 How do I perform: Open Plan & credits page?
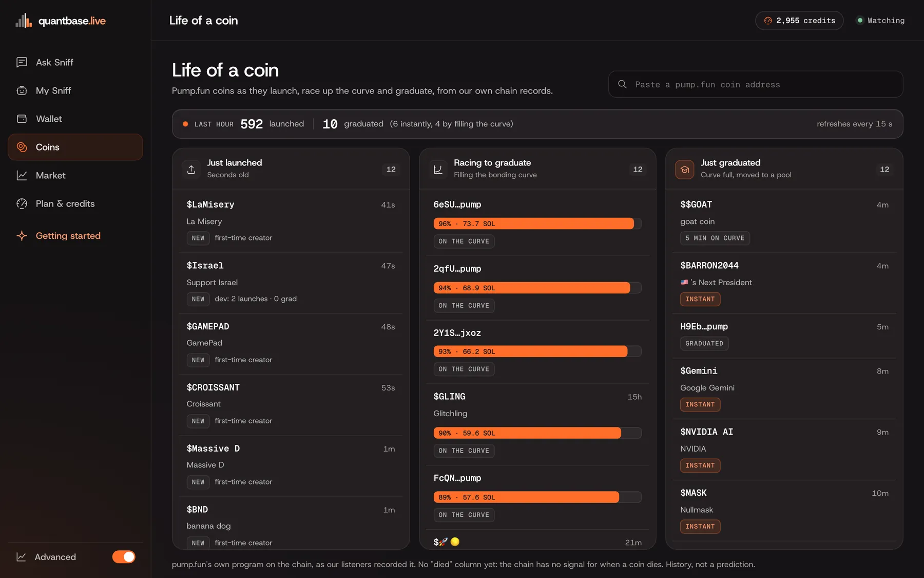(75, 203)
